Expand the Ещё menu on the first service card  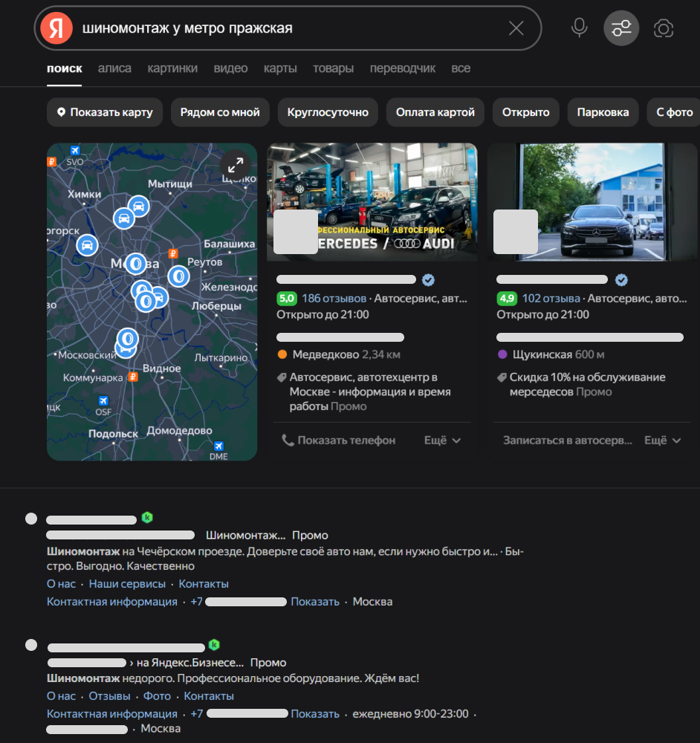442,440
